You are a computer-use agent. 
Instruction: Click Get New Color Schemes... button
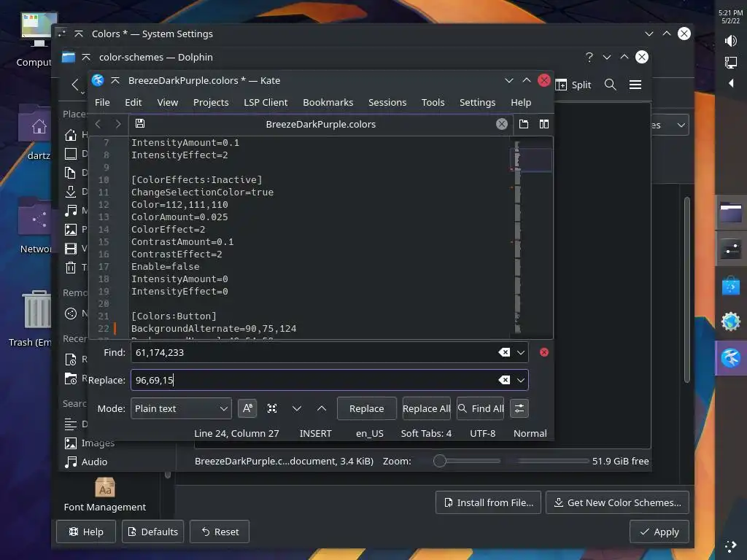(617, 502)
